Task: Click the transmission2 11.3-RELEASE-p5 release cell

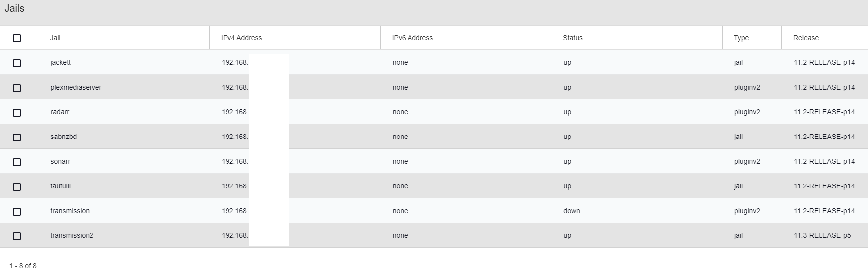Action: (x=822, y=235)
